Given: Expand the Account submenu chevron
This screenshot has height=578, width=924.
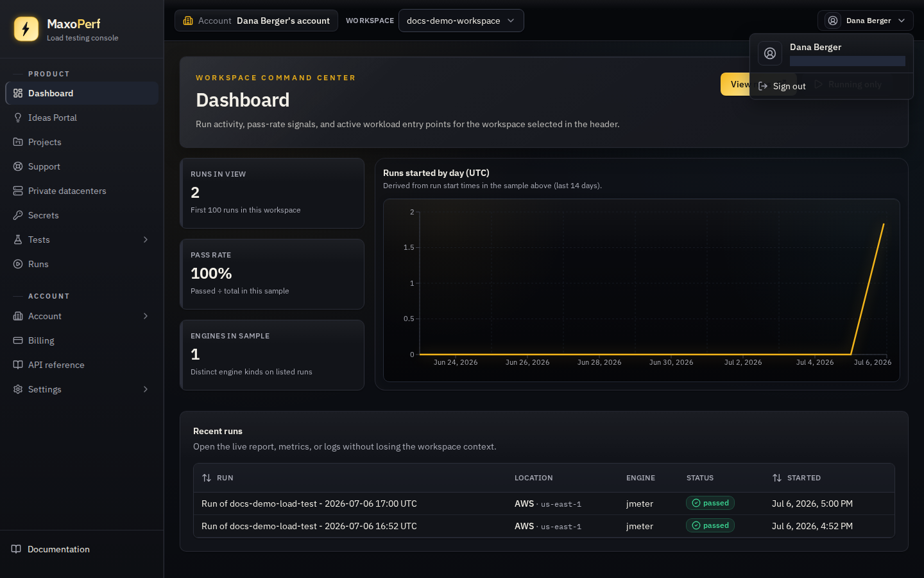Looking at the screenshot, I should click(146, 316).
